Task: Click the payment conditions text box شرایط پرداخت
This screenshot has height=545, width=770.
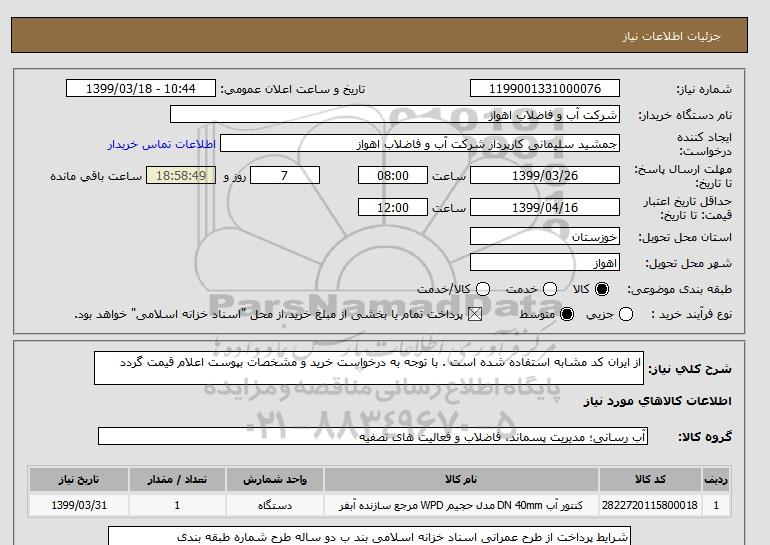Action: point(369,536)
